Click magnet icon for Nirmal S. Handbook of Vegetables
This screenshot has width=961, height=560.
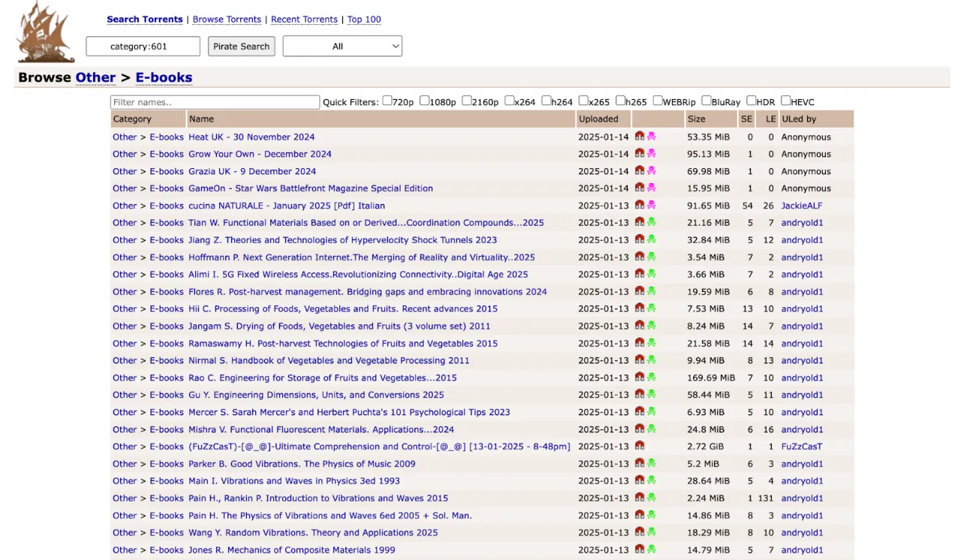point(640,360)
